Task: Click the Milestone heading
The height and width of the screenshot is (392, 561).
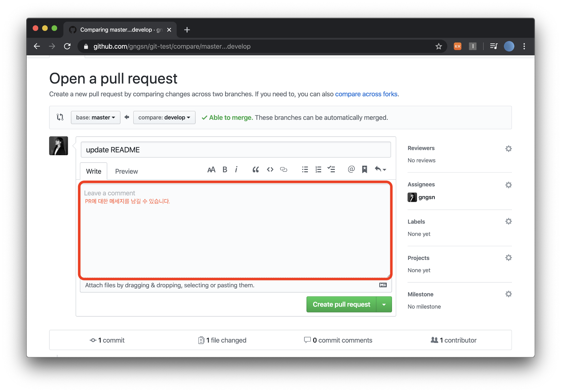Action: (420, 294)
